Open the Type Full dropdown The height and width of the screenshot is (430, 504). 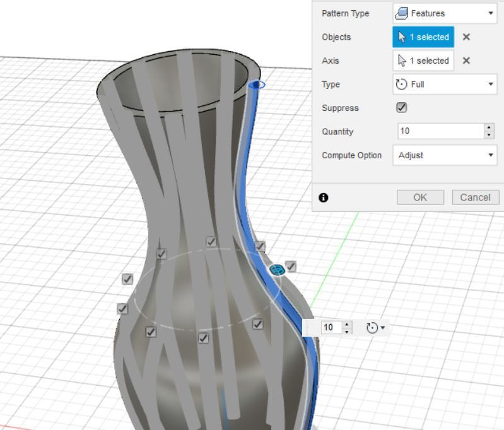[445, 84]
